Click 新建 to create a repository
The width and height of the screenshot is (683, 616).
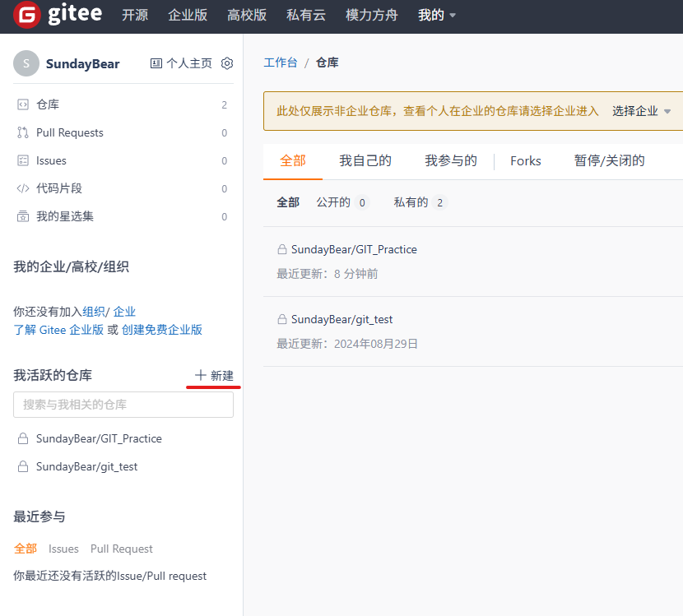[x=214, y=375]
